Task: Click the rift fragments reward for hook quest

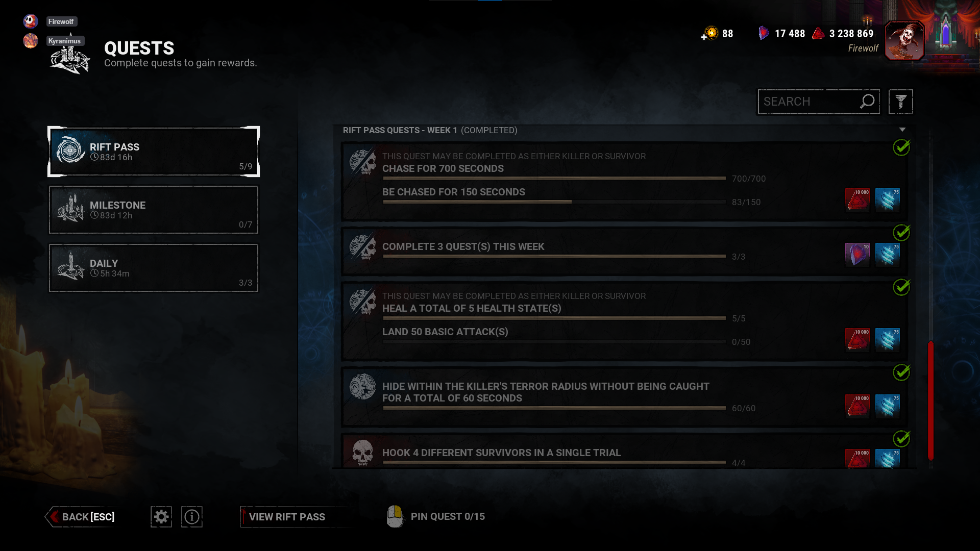Action: coord(888,458)
